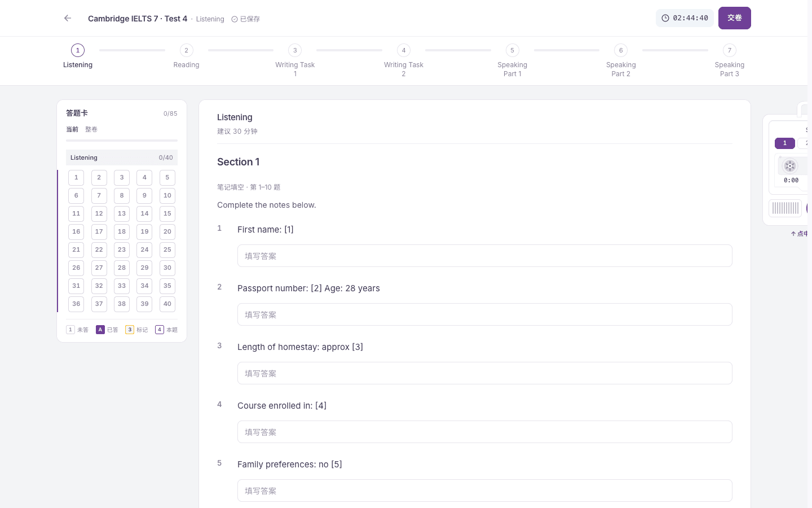Click the Cambridge IELTS 7 · Test 4 title
812x508 pixels.
coord(138,19)
